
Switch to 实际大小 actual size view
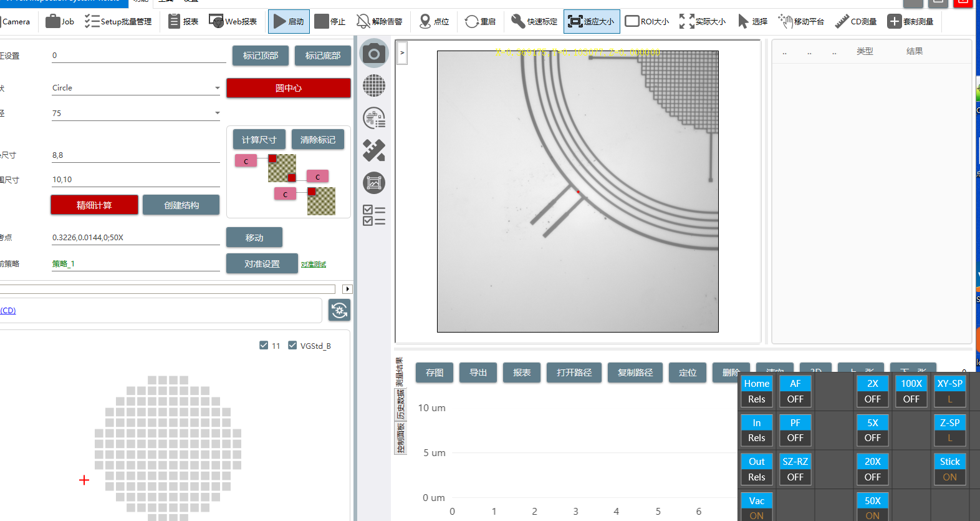coord(703,21)
